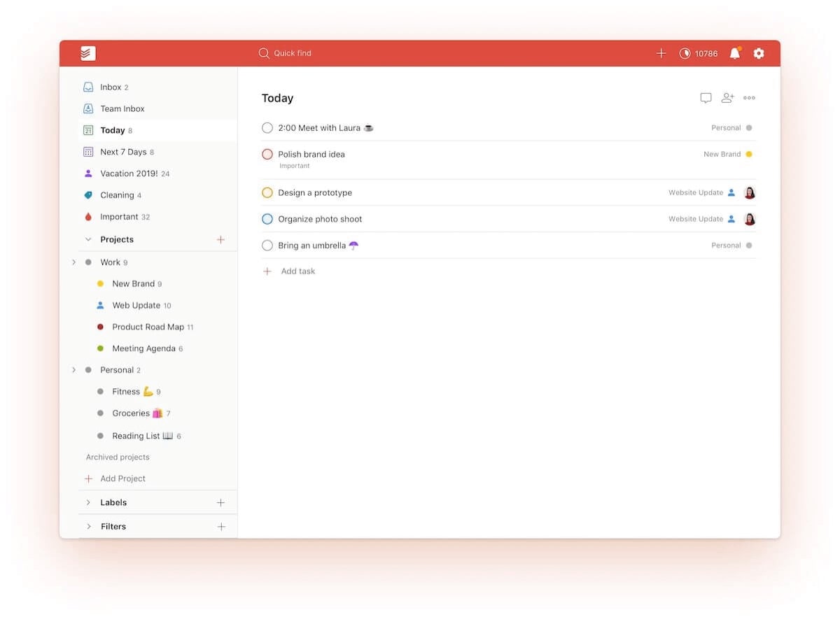Click the share/collaborator icon near Today
Viewport: 840px width, 617px height.
pyautogui.click(x=727, y=97)
